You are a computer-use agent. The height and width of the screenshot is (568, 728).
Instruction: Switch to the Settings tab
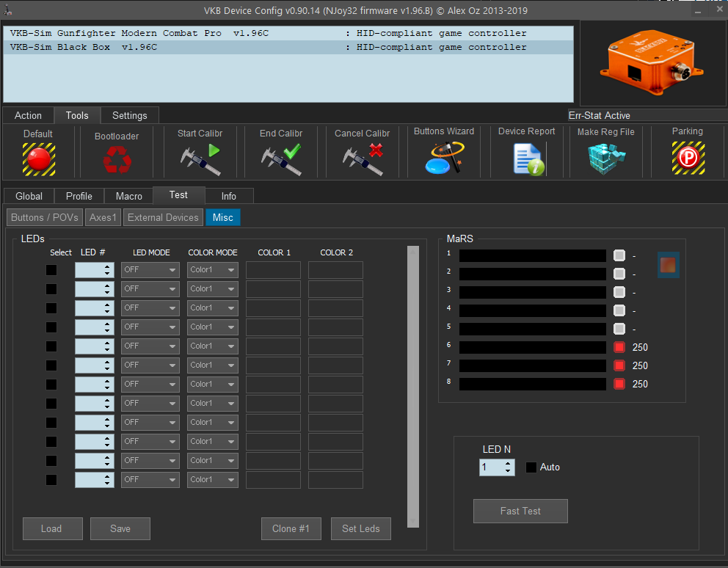point(130,115)
